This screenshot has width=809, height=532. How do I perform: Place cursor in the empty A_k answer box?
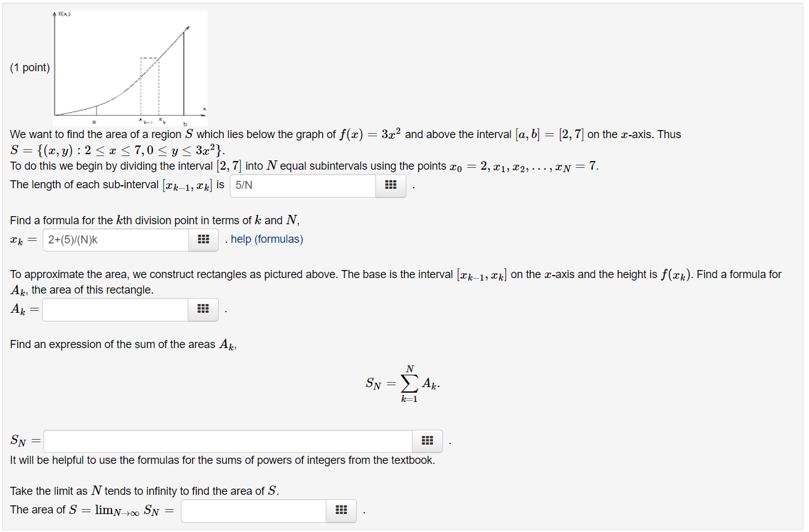115,309
